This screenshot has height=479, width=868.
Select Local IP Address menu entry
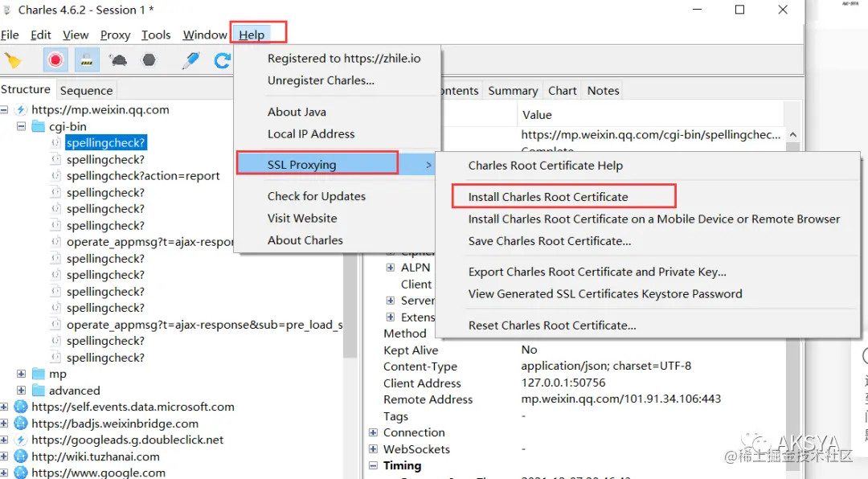coord(311,134)
